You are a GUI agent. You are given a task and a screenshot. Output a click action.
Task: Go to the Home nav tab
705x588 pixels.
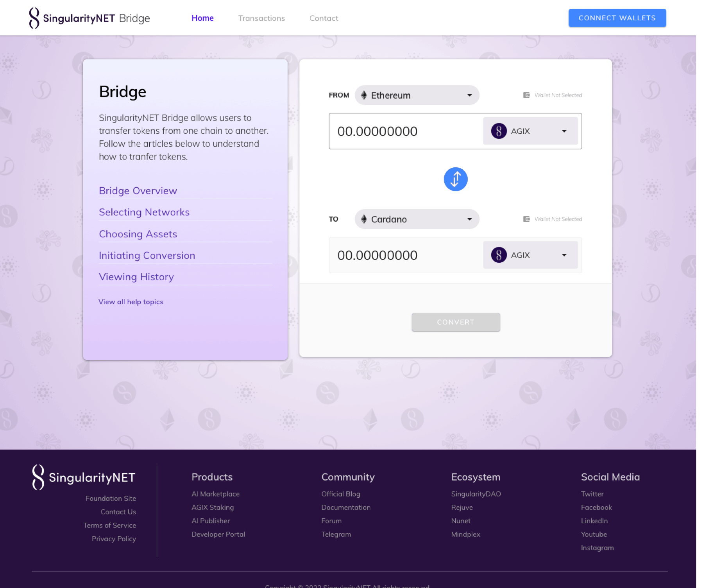coord(202,18)
